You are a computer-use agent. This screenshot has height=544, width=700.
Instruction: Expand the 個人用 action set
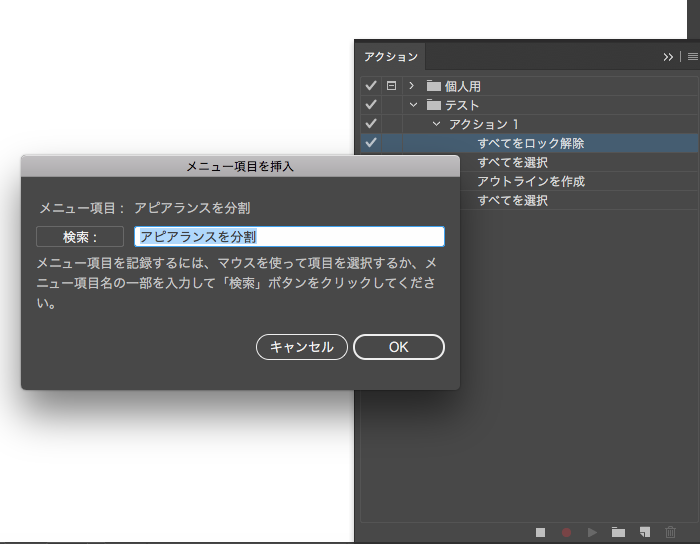click(412, 86)
